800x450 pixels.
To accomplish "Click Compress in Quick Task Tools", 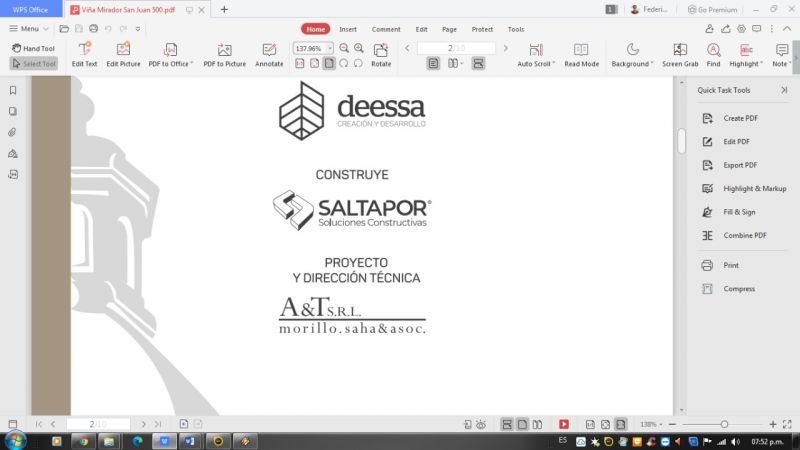I will (728, 289).
